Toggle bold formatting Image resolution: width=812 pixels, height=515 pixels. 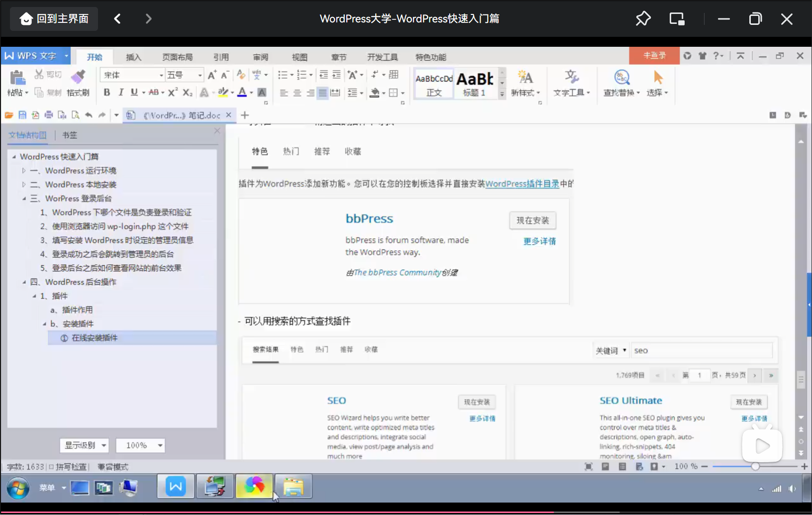[106, 93]
